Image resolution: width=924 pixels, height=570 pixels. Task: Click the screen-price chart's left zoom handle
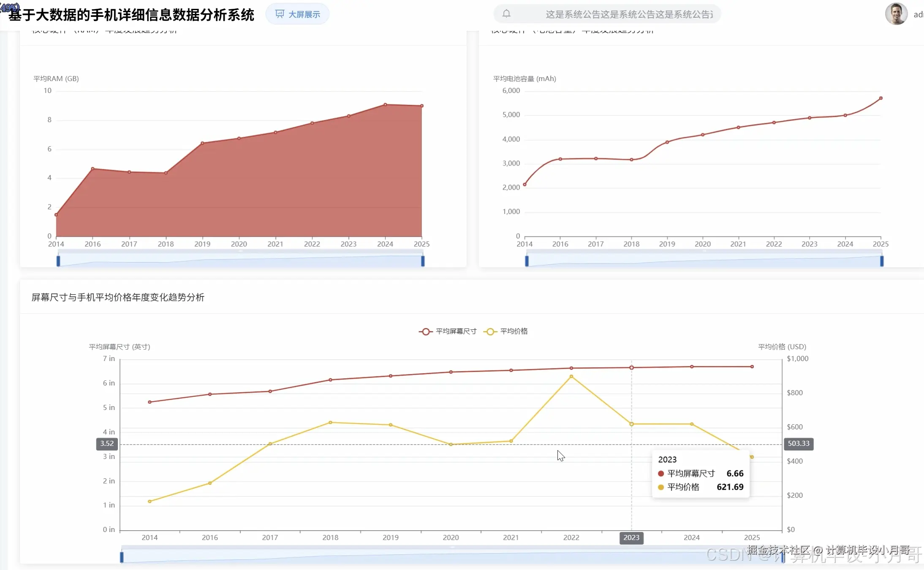click(x=122, y=557)
